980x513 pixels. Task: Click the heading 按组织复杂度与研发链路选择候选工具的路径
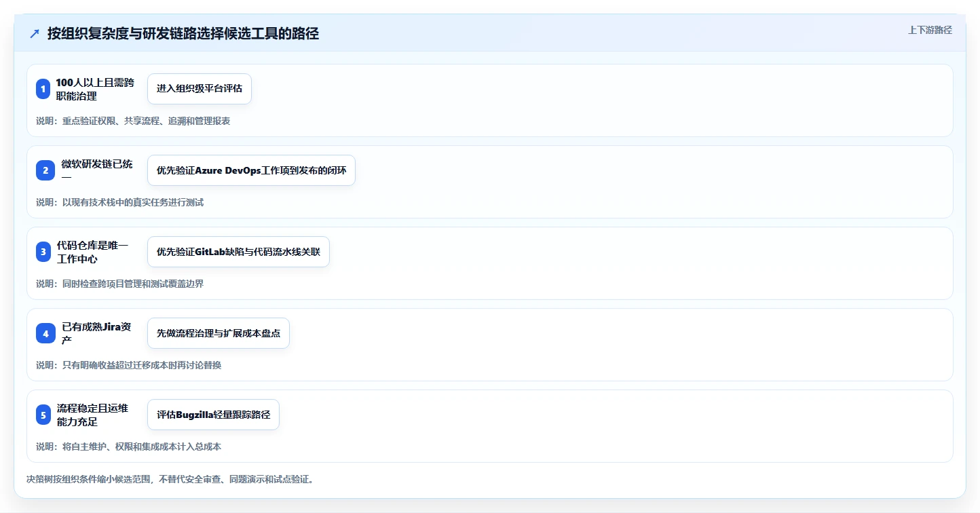[x=183, y=34]
